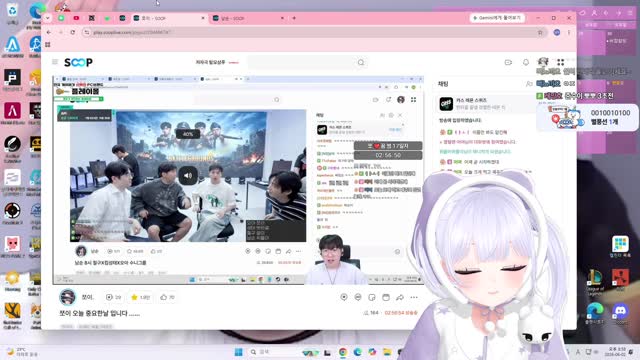Image resolution: width=640 pixels, height=360 pixels.
Task: Open Microsoft Edge from the taskbar
Action: click(358, 352)
